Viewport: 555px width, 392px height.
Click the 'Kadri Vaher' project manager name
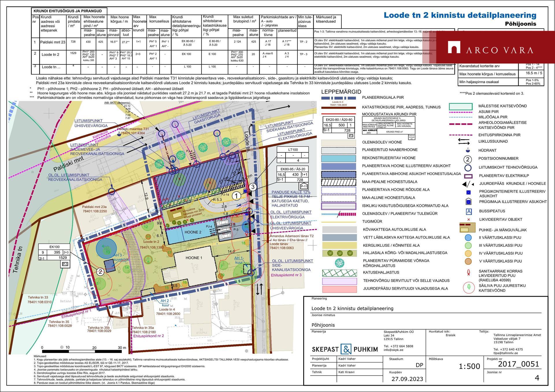[347, 359]
